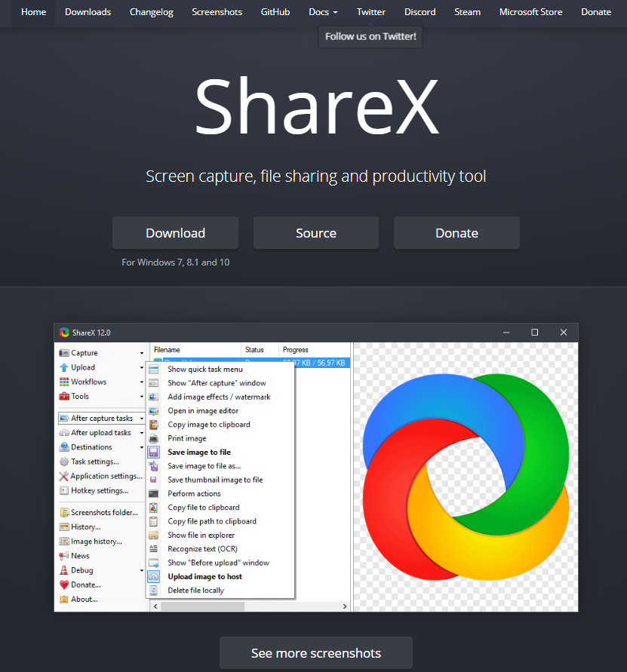
Task: Click the Task settings gear icon
Action: [64, 462]
